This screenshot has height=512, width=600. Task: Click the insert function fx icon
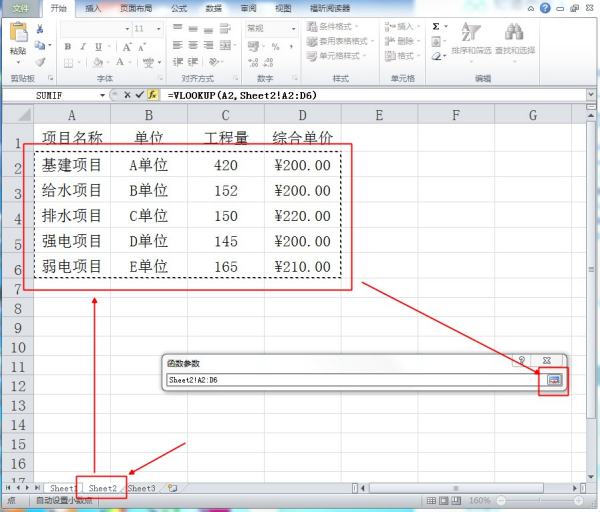pyautogui.click(x=153, y=94)
